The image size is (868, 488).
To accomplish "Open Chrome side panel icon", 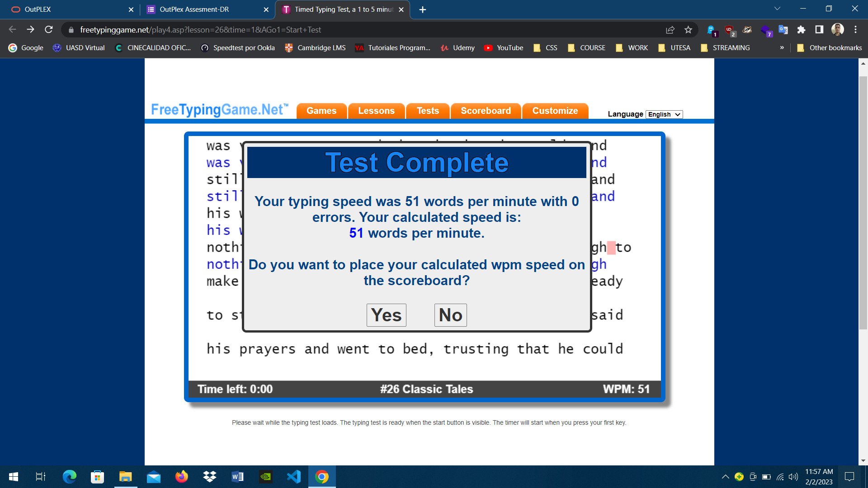I will pyautogui.click(x=819, y=30).
